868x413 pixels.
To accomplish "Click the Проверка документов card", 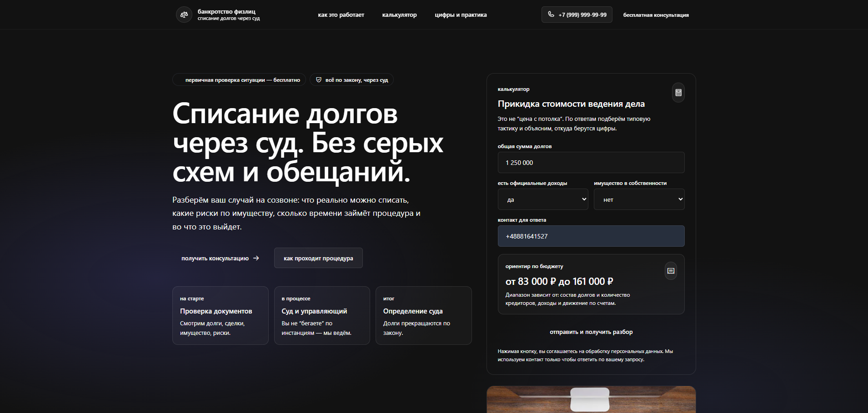I will [221, 316].
